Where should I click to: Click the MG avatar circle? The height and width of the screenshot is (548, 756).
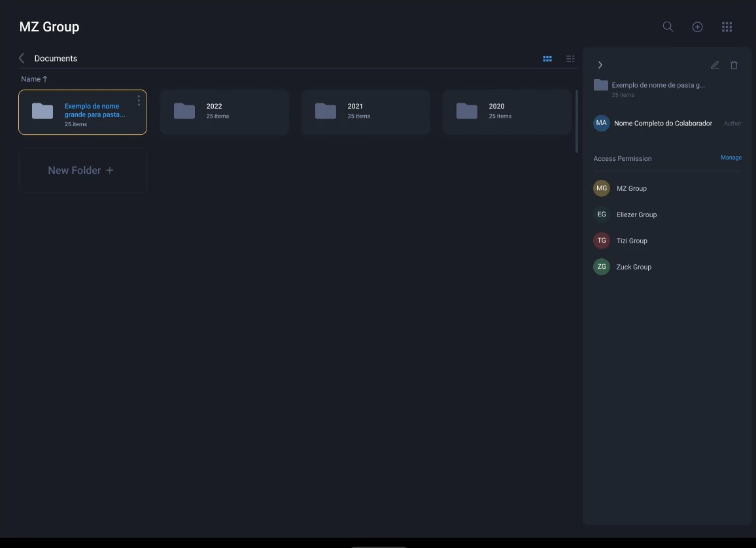pos(601,188)
